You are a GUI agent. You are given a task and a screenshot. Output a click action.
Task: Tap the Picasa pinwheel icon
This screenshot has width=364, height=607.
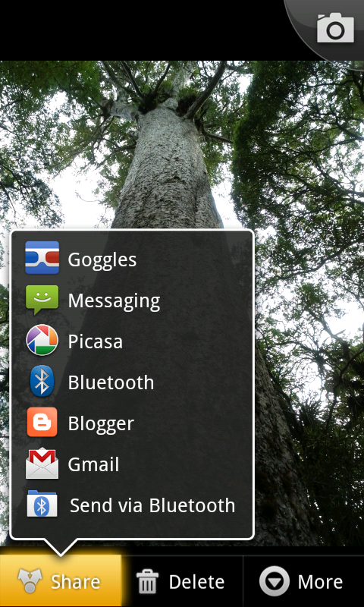pos(42,340)
